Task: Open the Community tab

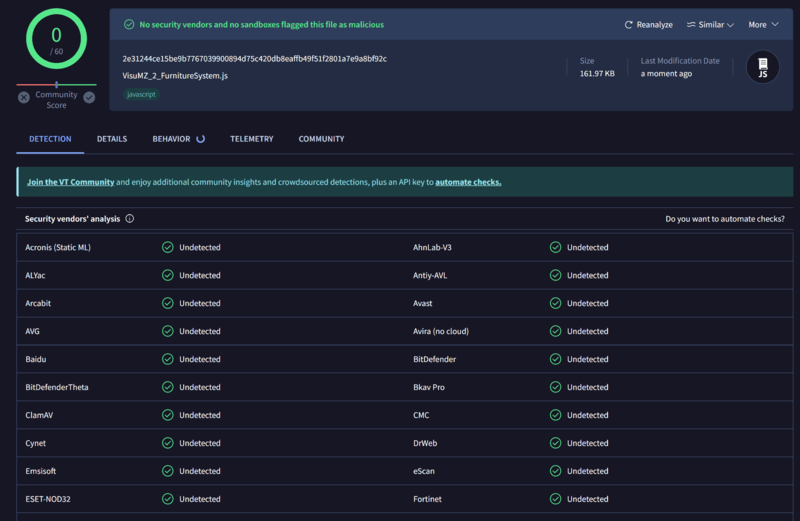Action: click(321, 139)
